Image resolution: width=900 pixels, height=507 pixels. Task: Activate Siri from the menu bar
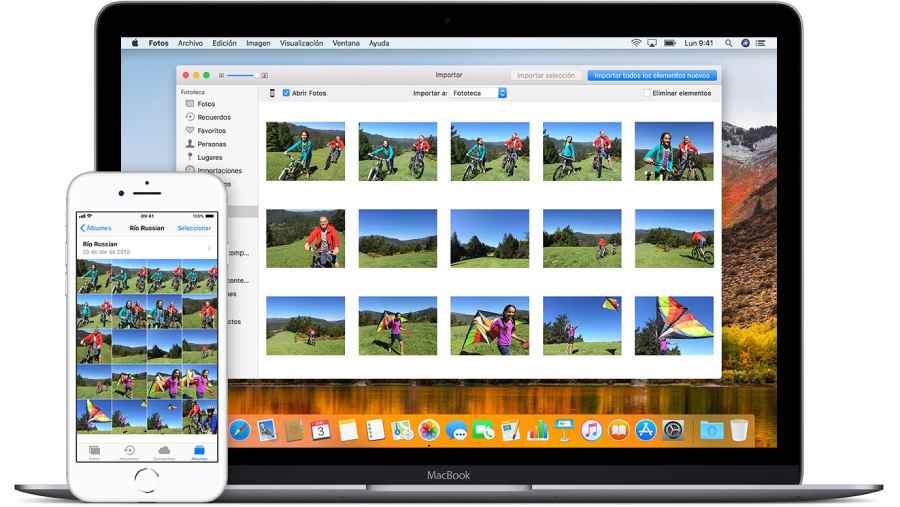pos(745,43)
